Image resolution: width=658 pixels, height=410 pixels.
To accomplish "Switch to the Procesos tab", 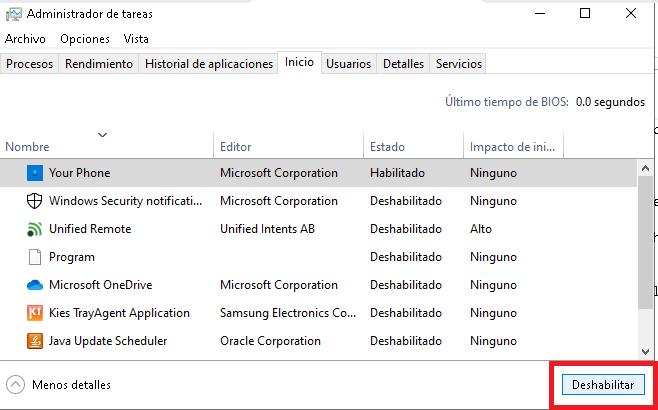I will (x=29, y=64).
